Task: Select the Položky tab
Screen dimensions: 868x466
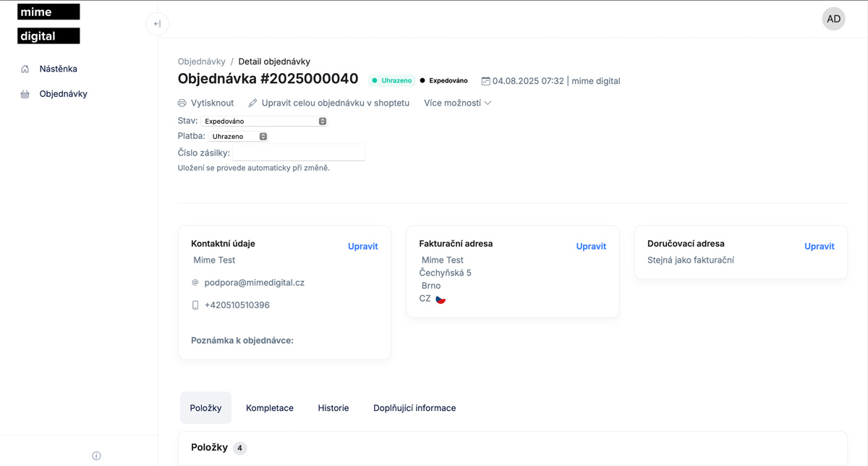Action: click(x=205, y=408)
